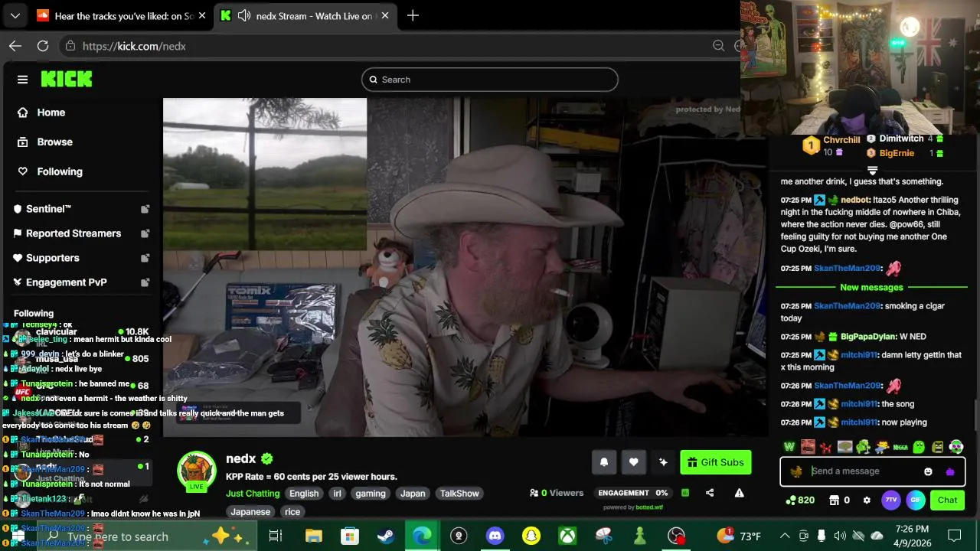Open chat settings gear icon
Viewport: 980px width, 551px height.
(x=867, y=500)
